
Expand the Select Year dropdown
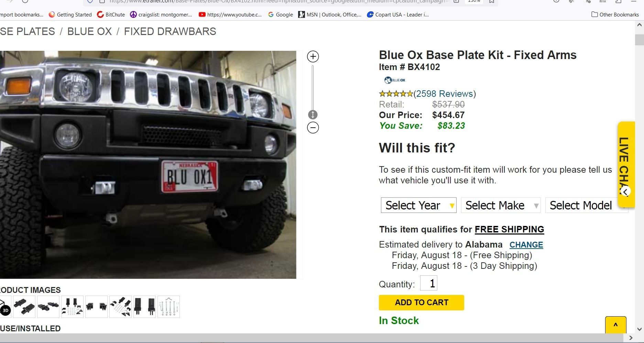pyautogui.click(x=419, y=205)
